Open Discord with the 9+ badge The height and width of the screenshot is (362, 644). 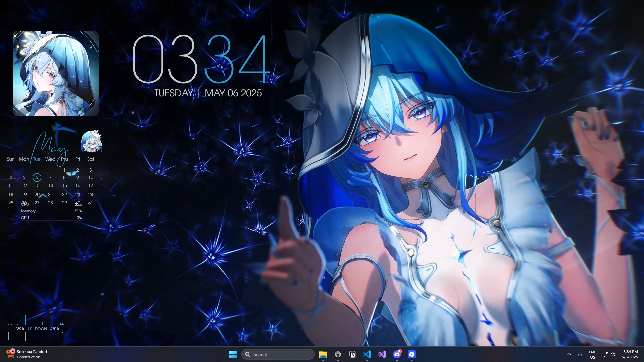click(397, 354)
